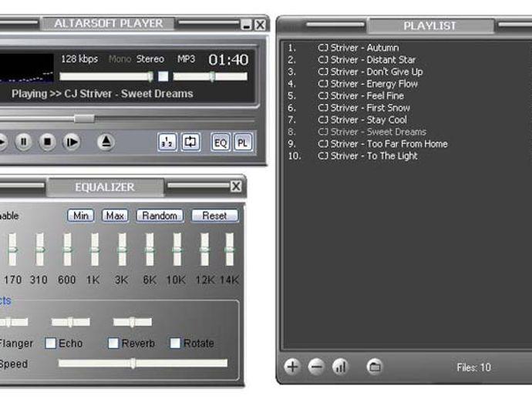The image size is (532, 399).
Task: Select 'CJ Striver - Stay Cool' track
Action: [362, 120]
